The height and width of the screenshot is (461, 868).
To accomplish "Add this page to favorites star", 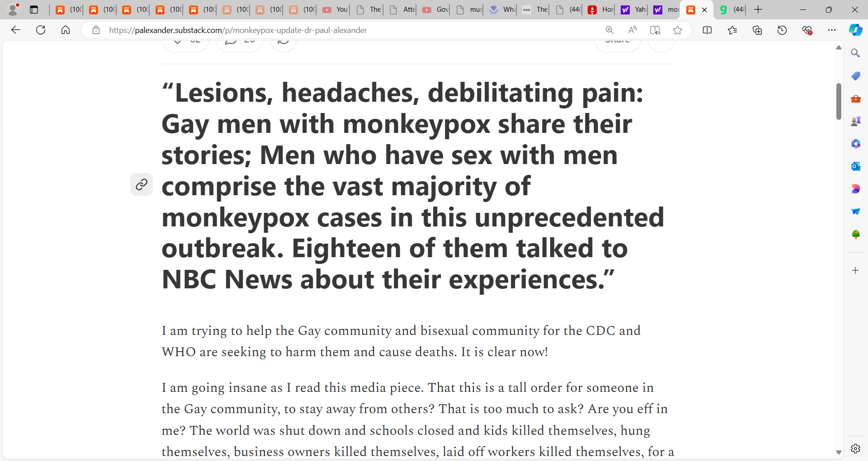I will [x=677, y=30].
